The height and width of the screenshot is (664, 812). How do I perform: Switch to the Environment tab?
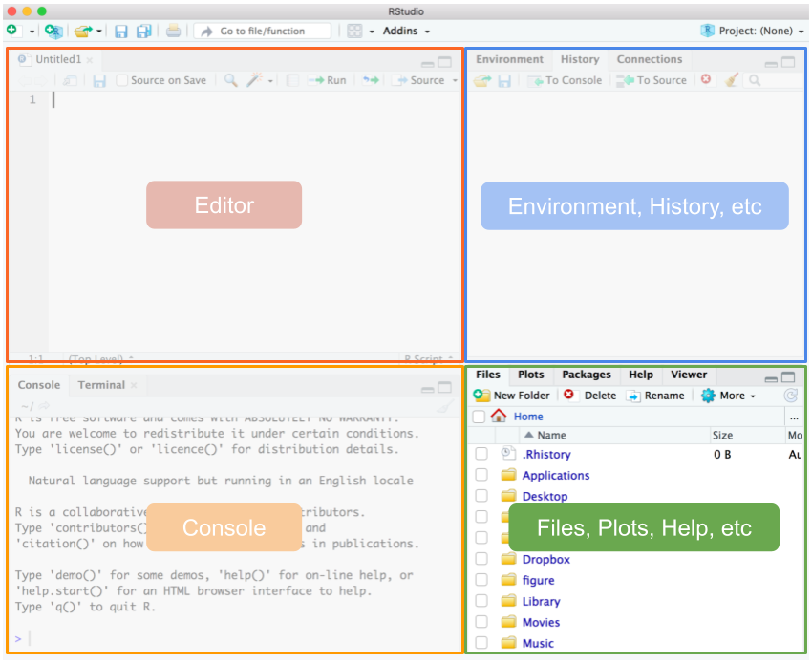509,59
